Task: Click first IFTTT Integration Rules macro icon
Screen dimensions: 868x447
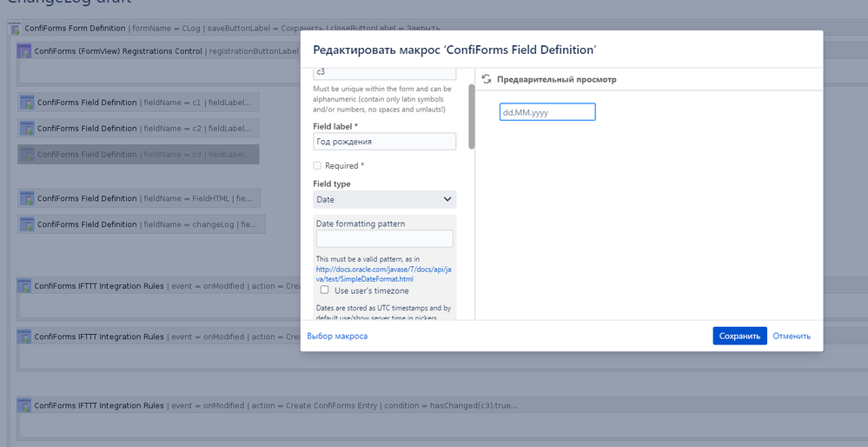Action: [24, 286]
